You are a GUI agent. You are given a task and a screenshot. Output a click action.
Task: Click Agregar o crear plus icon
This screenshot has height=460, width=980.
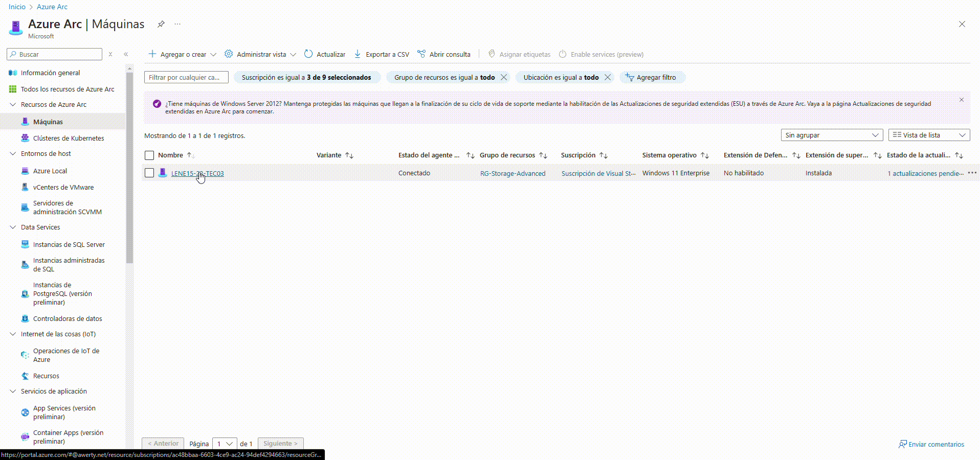[152, 54]
